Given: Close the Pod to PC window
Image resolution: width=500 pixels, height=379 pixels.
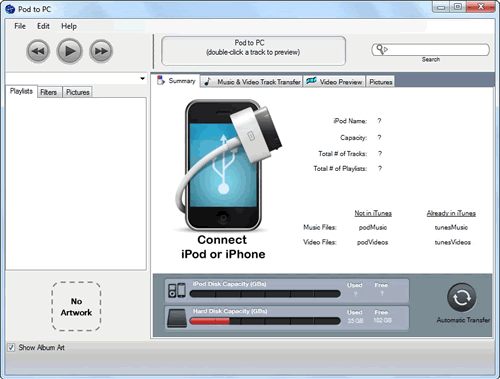Looking at the screenshot, I should point(481,7).
